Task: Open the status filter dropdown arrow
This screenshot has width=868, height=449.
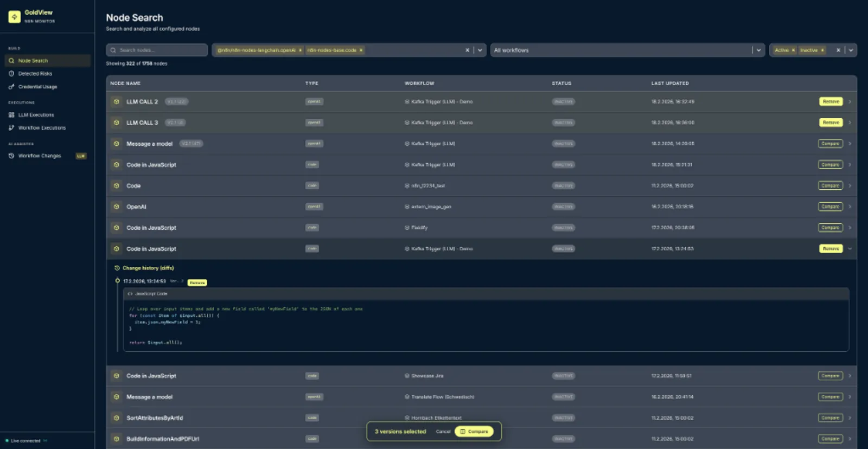Action: [x=851, y=50]
